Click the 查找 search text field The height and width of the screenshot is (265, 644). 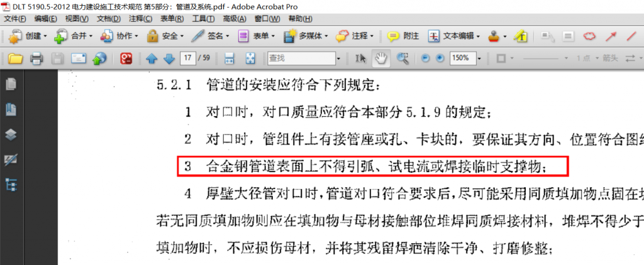tap(301, 58)
